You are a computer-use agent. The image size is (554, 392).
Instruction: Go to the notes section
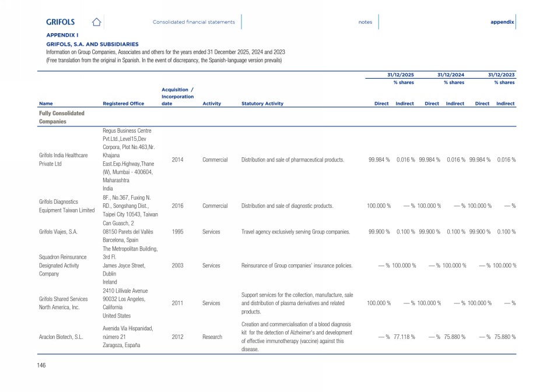[365, 22]
